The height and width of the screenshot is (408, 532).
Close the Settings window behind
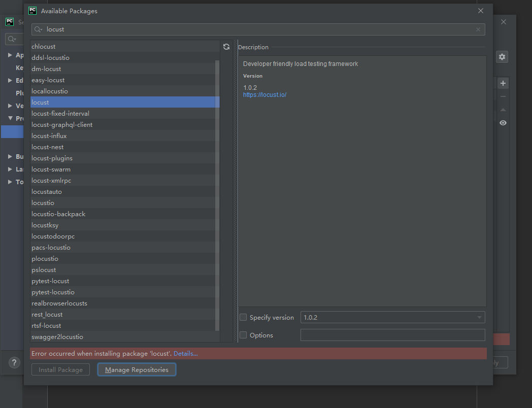[504, 22]
